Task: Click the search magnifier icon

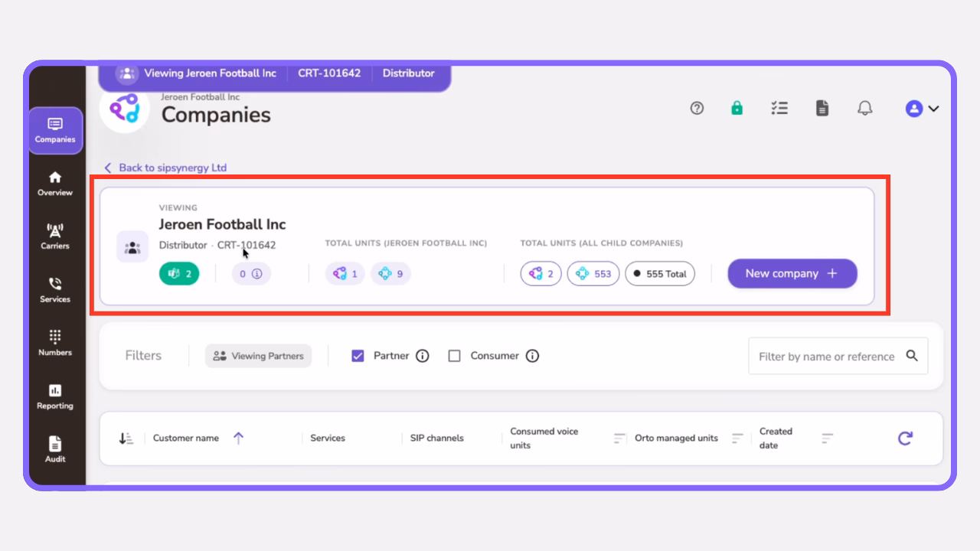Action: 912,355
